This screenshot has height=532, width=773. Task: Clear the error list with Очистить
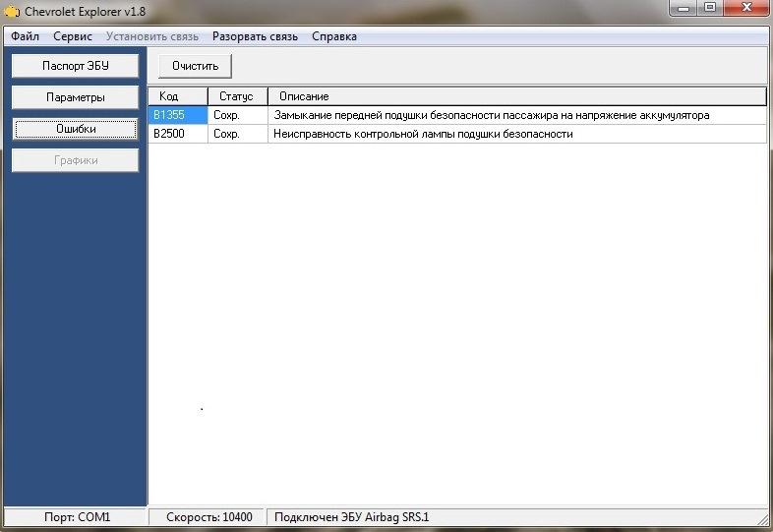click(196, 66)
